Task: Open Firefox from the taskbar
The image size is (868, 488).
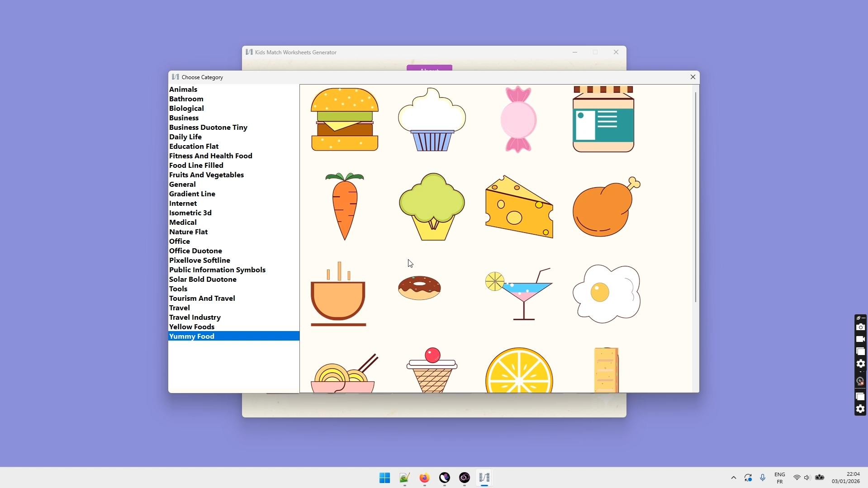Action: [x=424, y=478]
